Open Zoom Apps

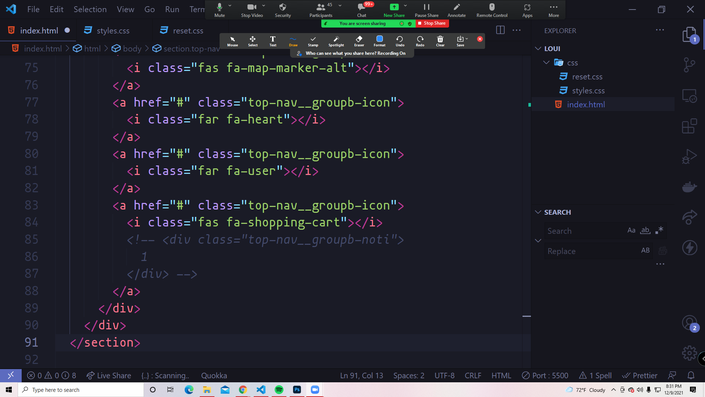(527, 10)
